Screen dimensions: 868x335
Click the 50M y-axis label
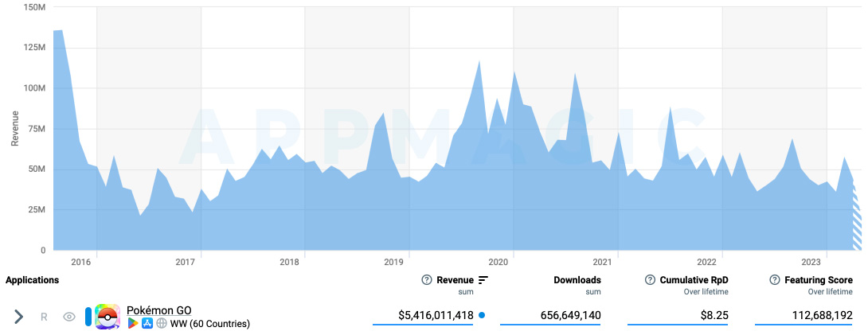(37, 169)
